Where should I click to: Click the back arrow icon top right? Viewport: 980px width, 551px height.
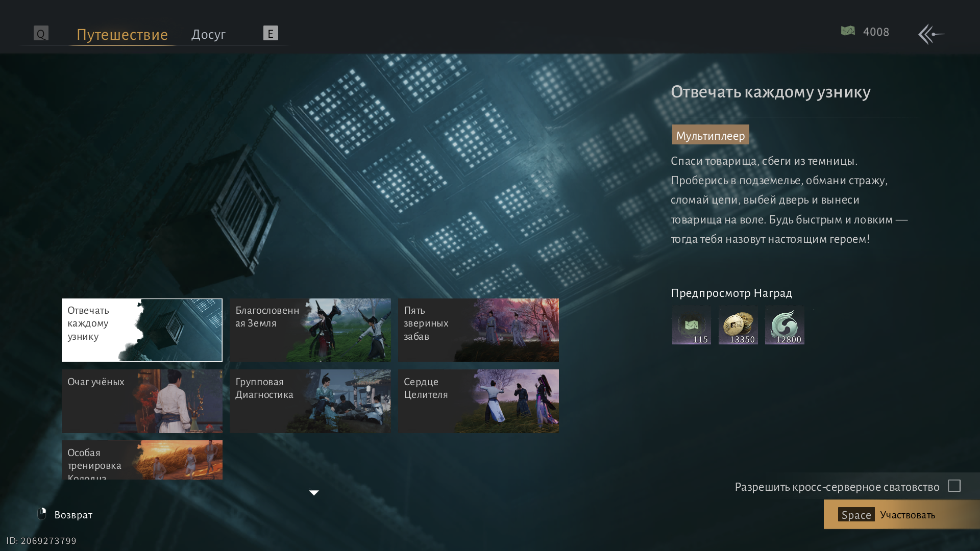(931, 34)
